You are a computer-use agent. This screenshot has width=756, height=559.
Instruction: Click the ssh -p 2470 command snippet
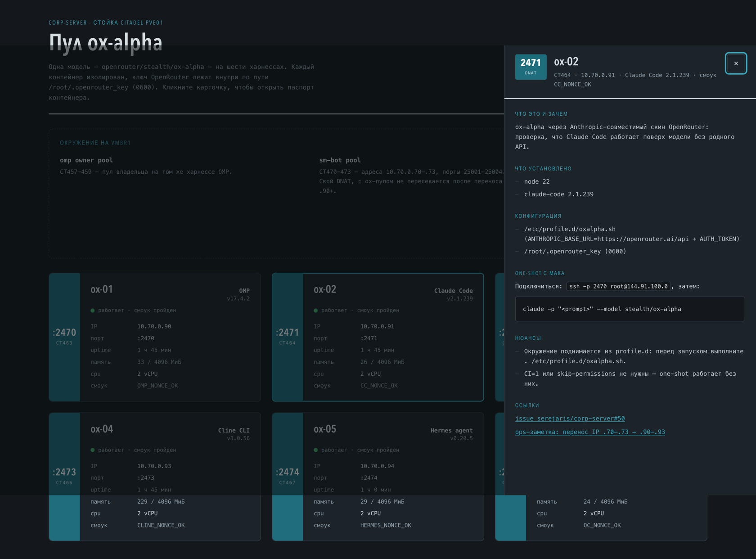click(x=619, y=286)
